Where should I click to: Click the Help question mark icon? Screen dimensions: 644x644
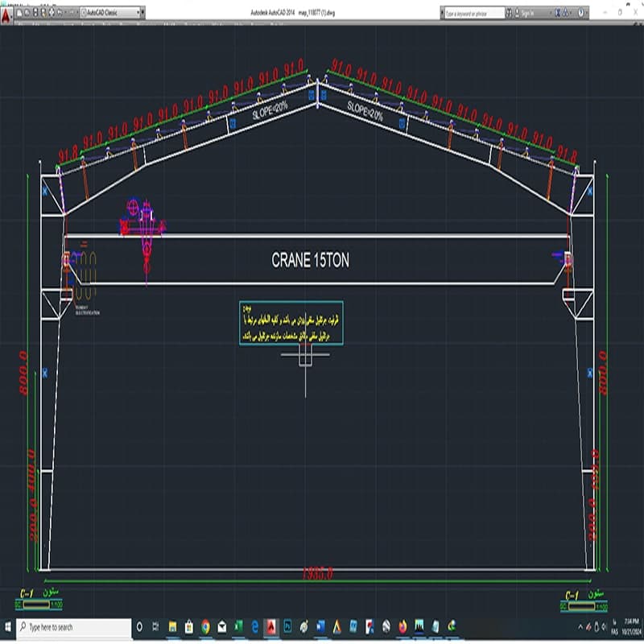coord(580,13)
